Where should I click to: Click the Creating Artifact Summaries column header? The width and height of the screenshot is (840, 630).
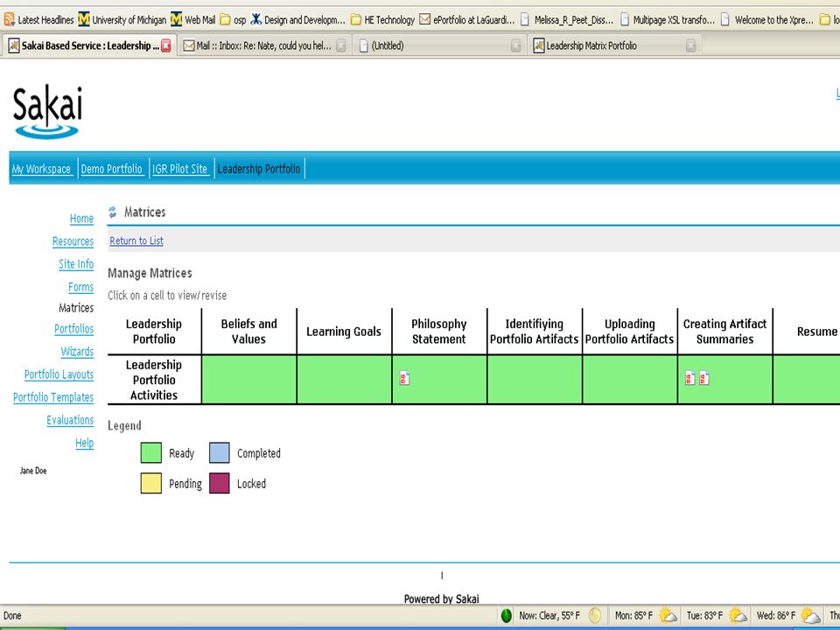click(724, 332)
